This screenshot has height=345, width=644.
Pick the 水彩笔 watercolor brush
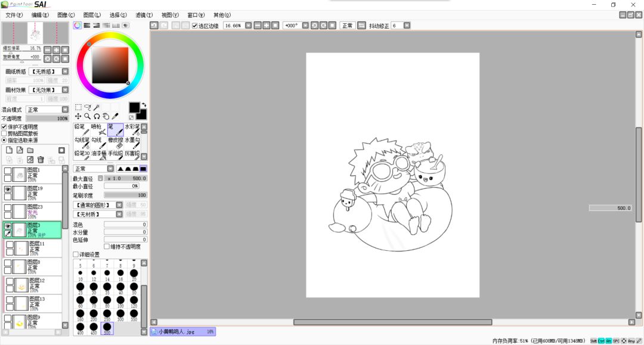pos(132,129)
